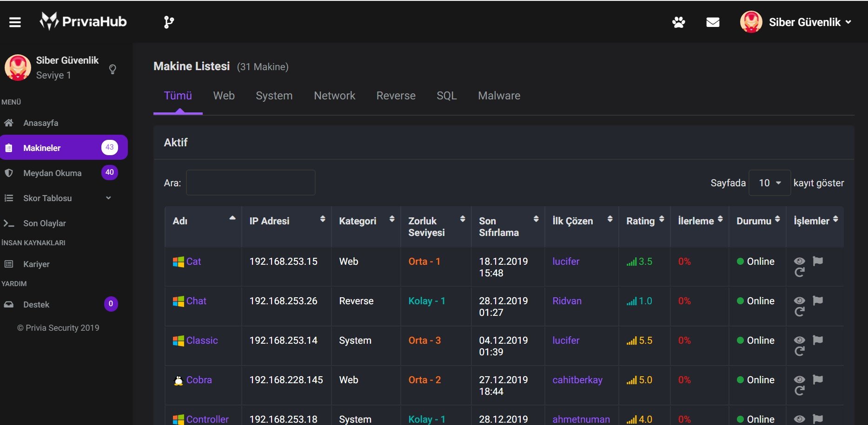Image resolution: width=868 pixels, height=425 pixels.
Task: Sort by Son Sıfırlama column
Action: tap(508, 227)
